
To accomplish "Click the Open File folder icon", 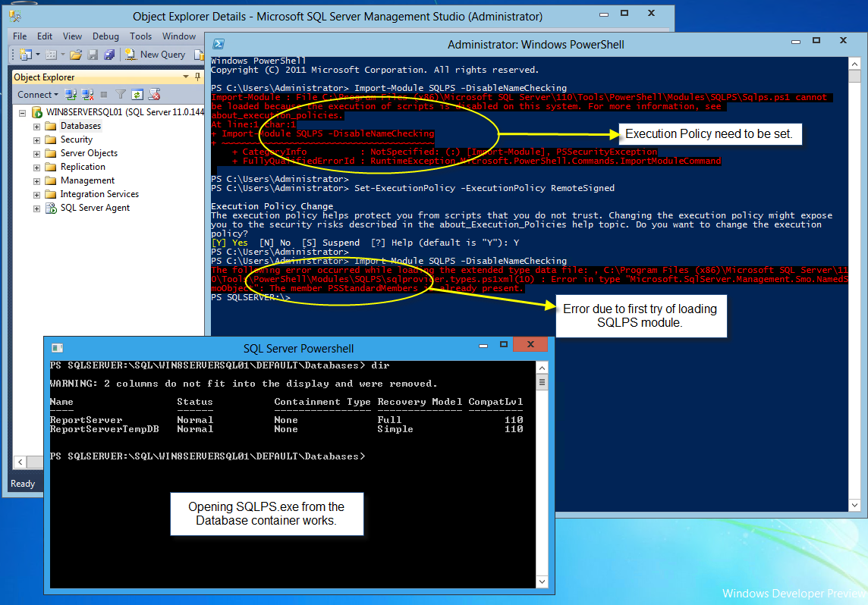I will coord(76,54).
